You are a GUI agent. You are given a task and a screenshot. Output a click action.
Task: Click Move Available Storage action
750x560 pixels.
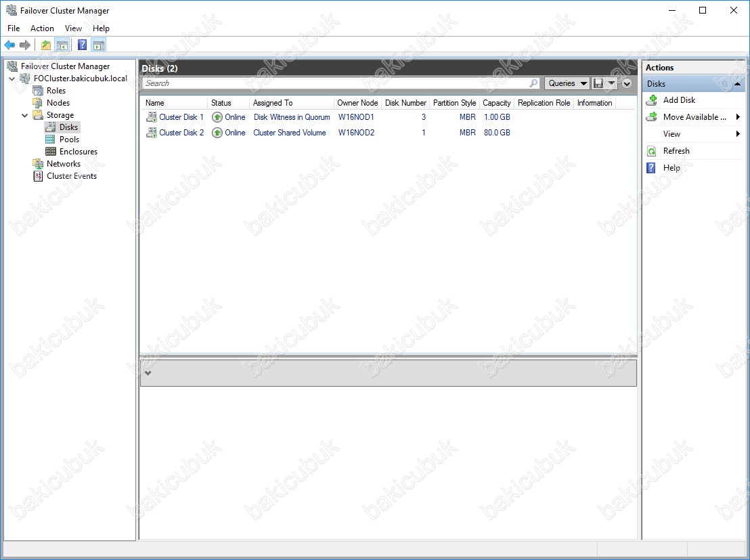(694, 116)
